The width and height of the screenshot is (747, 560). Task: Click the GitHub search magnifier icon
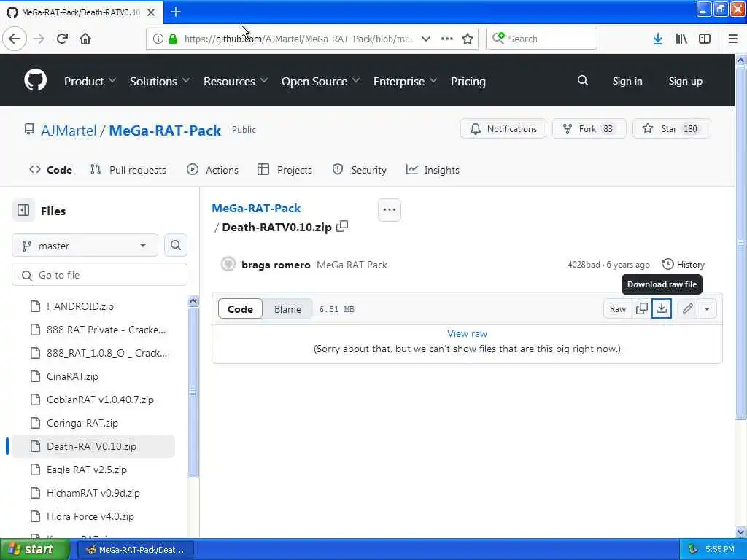(583, 80)
